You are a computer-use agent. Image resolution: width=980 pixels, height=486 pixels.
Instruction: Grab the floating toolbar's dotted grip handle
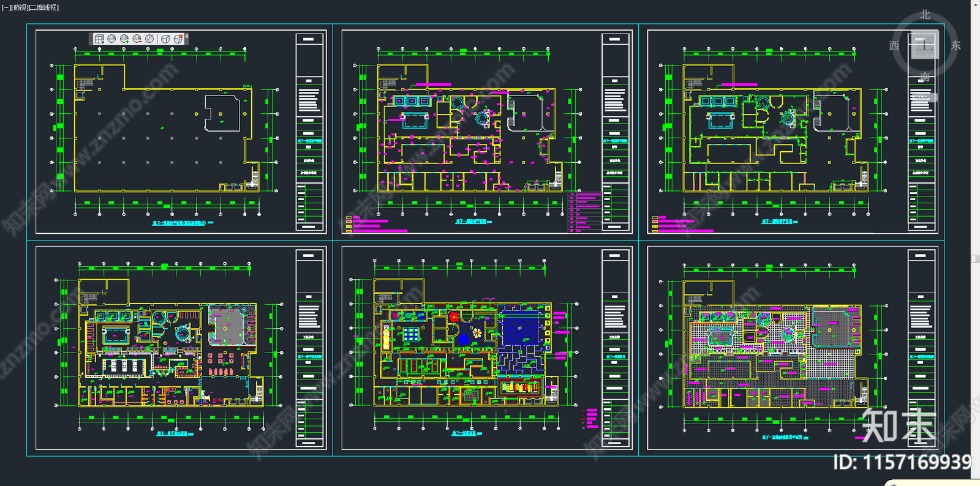pos(91,39)
